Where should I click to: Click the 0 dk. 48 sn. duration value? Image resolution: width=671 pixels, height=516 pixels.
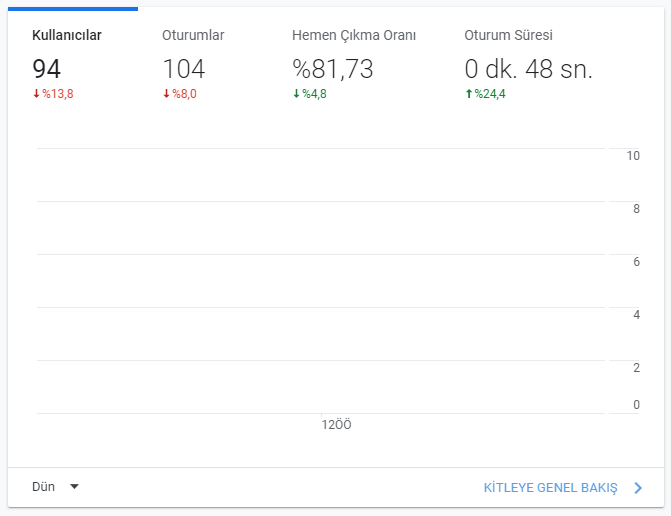[528, 69]
